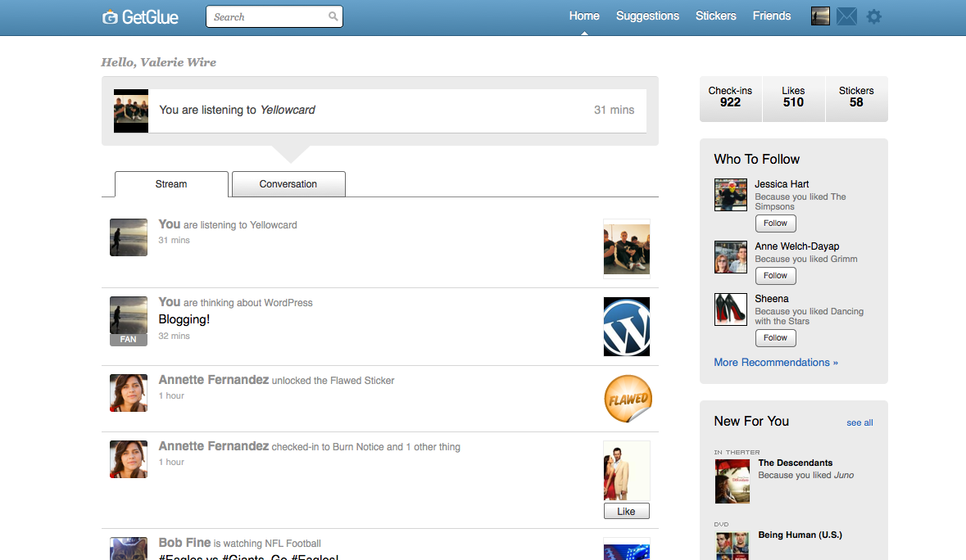Open Suggestions in the top navigation
This screenshot has height=560, width=966.
click(x=647, y=16)
